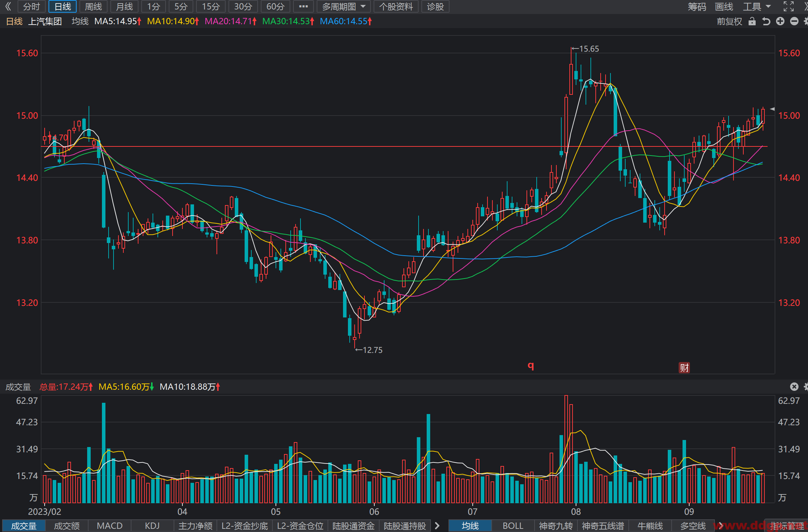Click the 均线 indicator label
The image size is (808, 532).
(80, 21)
